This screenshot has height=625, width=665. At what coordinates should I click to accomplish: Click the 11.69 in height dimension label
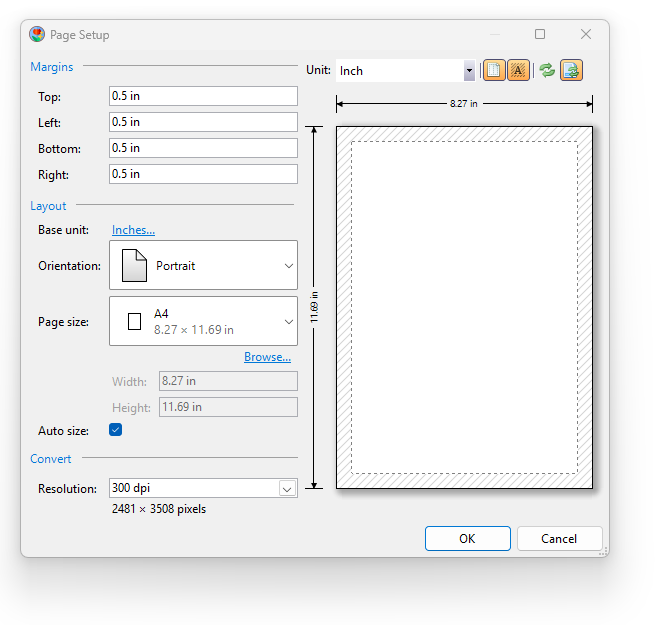pyautogui.click(x=314, y=307)
